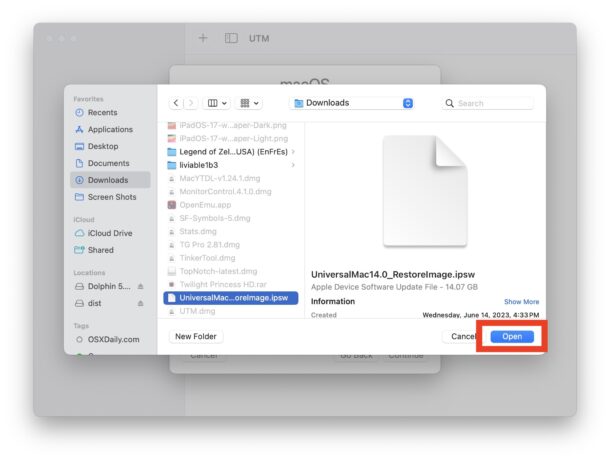Eject the Dolphin disk volume
Screen dimensions: 610x461
[141, 286]
